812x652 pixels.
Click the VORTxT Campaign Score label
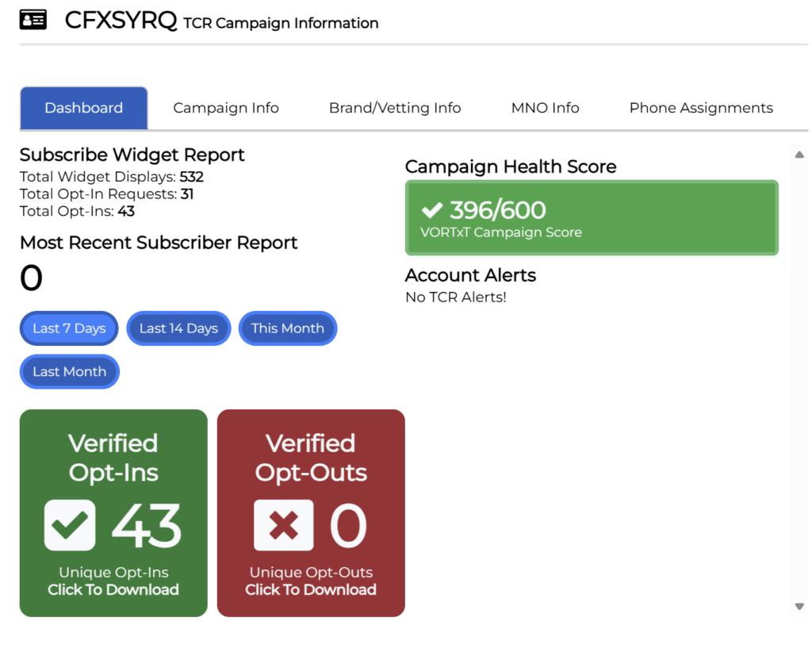pos(501,232)
